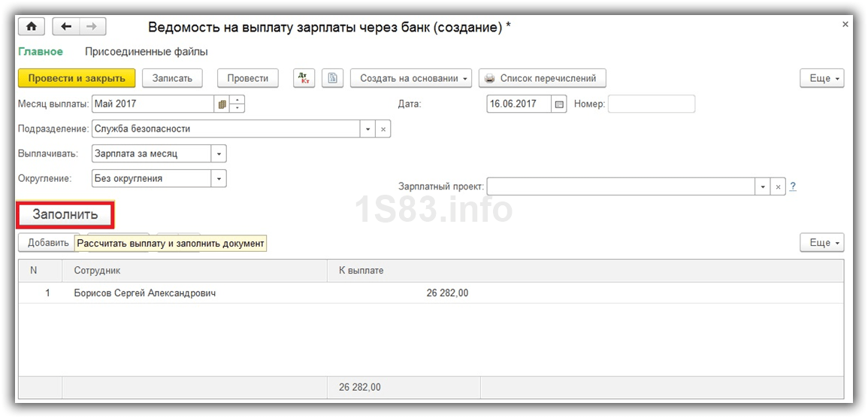Viewport: 868px width, 418px height.
Task: Open the Создать на основании menu
Action: [411, 78]
